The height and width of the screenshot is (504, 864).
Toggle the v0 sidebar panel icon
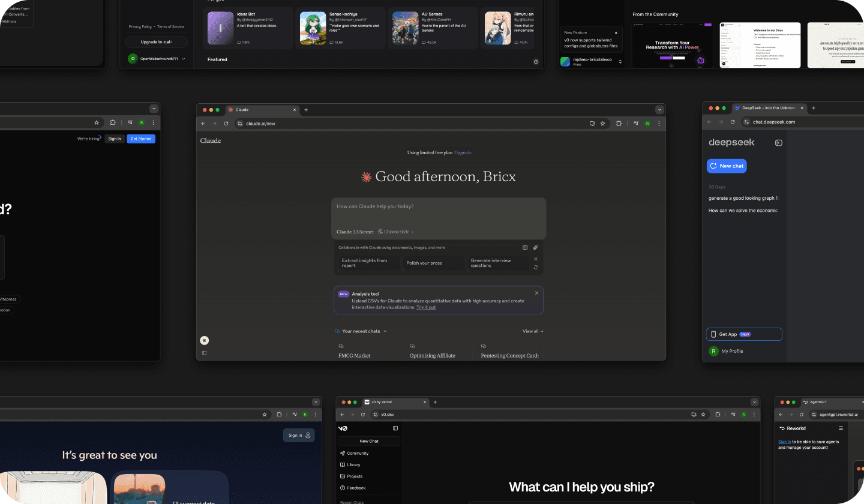pyautogui.click(x=395, y=428)
